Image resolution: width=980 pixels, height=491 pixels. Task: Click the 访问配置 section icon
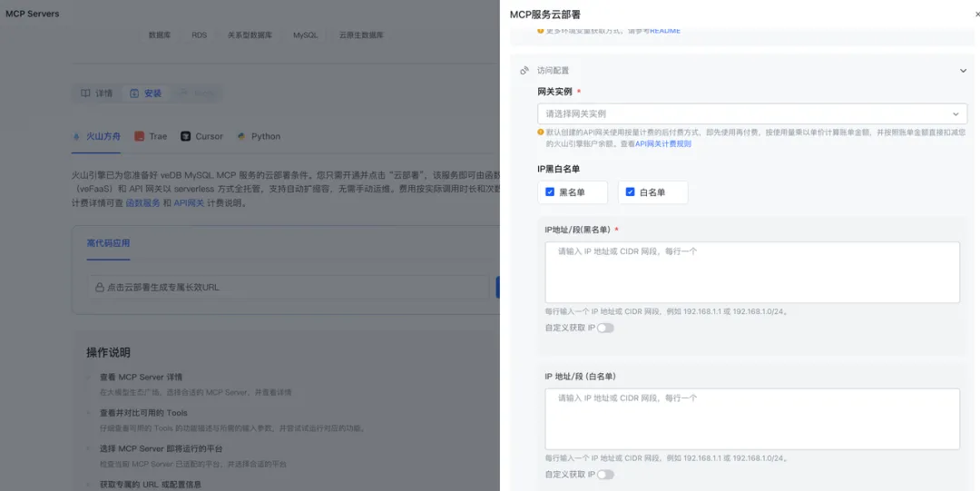[x=525, y=71]
